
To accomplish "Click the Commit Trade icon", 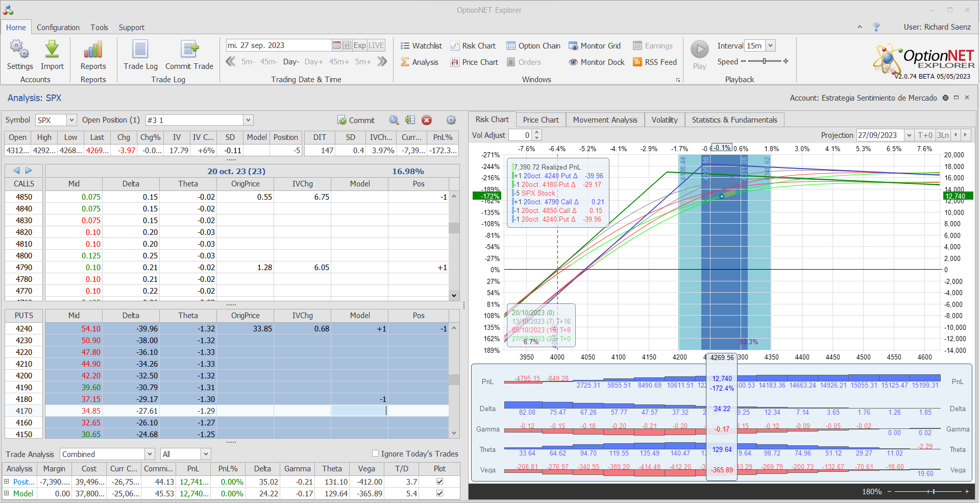I will 189,50.
